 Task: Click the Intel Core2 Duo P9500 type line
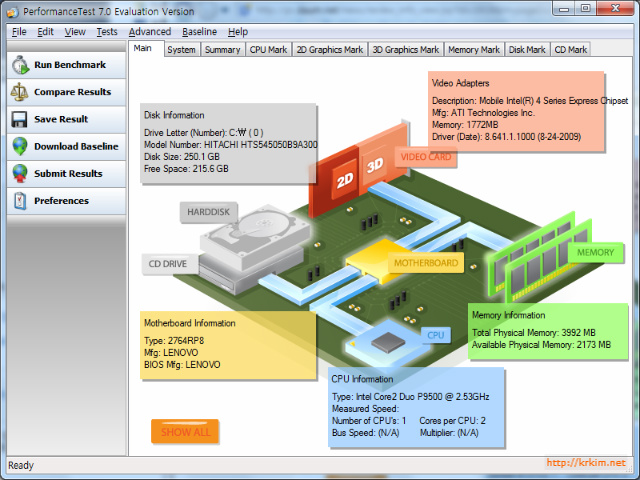tap(411, 397)
